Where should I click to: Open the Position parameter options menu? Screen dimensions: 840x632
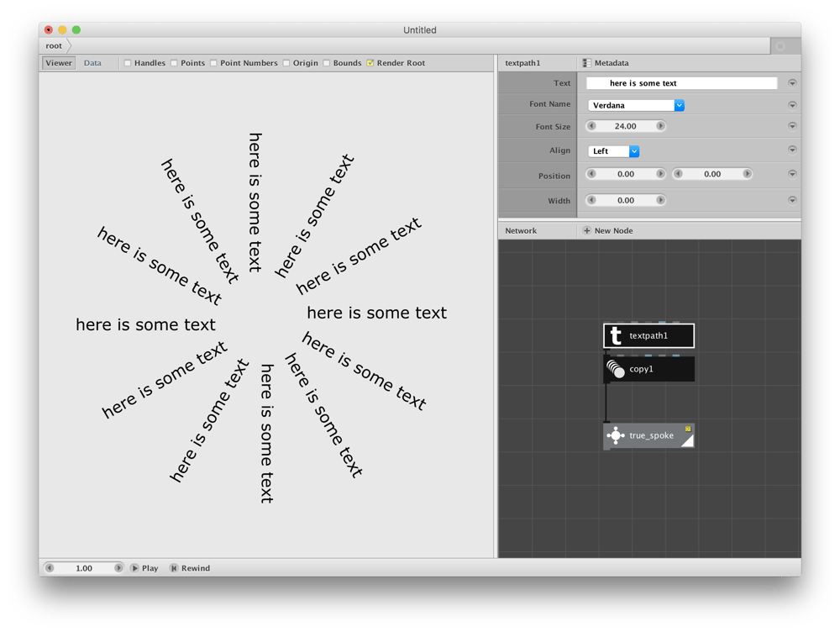point(792,174)
